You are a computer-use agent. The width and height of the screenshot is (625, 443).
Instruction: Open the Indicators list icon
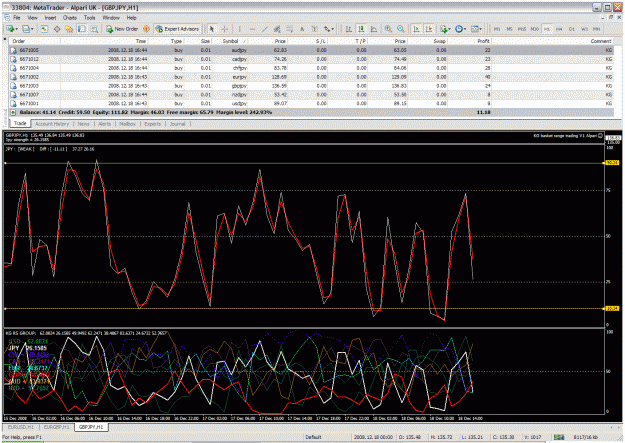(443, 29)
